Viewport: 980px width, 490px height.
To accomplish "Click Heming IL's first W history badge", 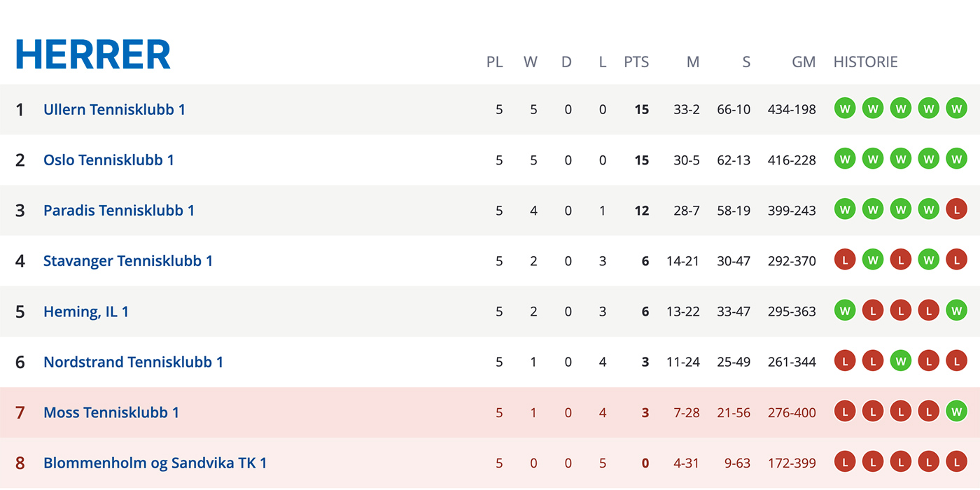I will point(845,310).
